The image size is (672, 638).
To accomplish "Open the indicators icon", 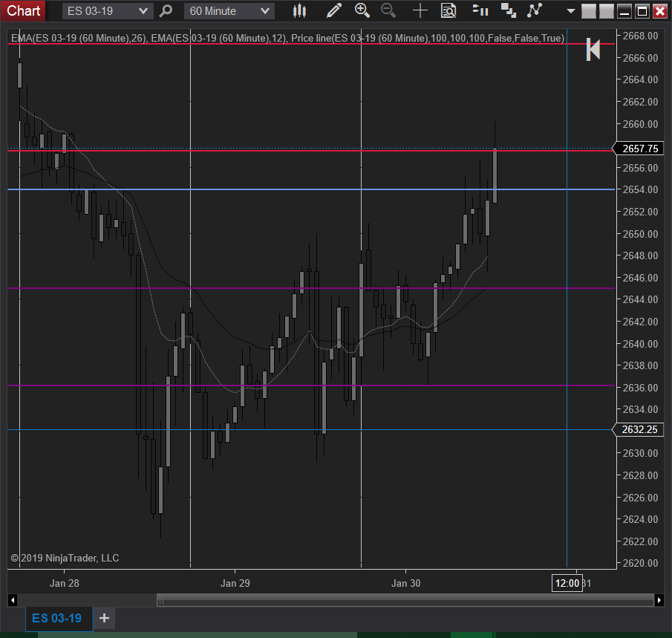I will (x=509, y=10).
